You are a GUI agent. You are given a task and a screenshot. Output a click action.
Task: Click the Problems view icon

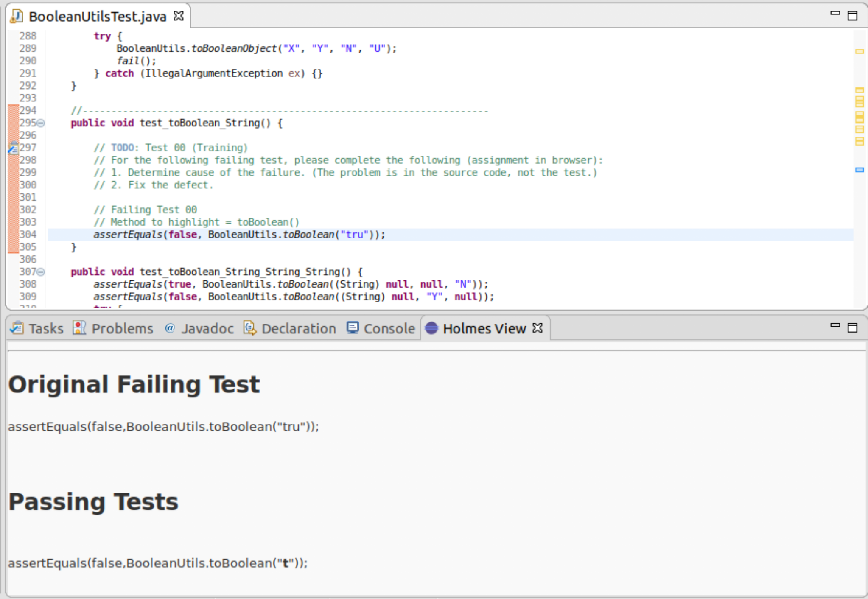(79, 328)
